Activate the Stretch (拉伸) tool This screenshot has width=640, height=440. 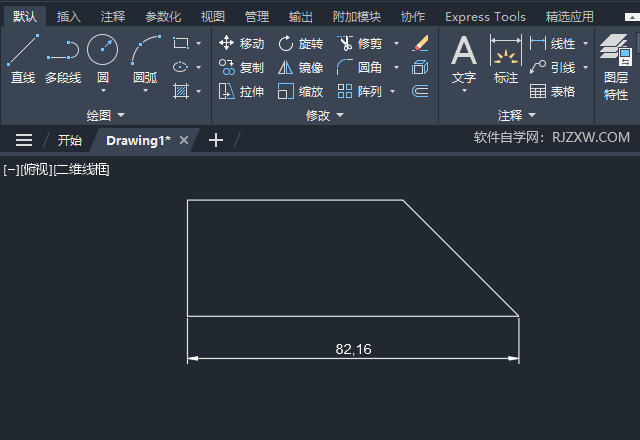pyautogui.click(x=241, y=91)
